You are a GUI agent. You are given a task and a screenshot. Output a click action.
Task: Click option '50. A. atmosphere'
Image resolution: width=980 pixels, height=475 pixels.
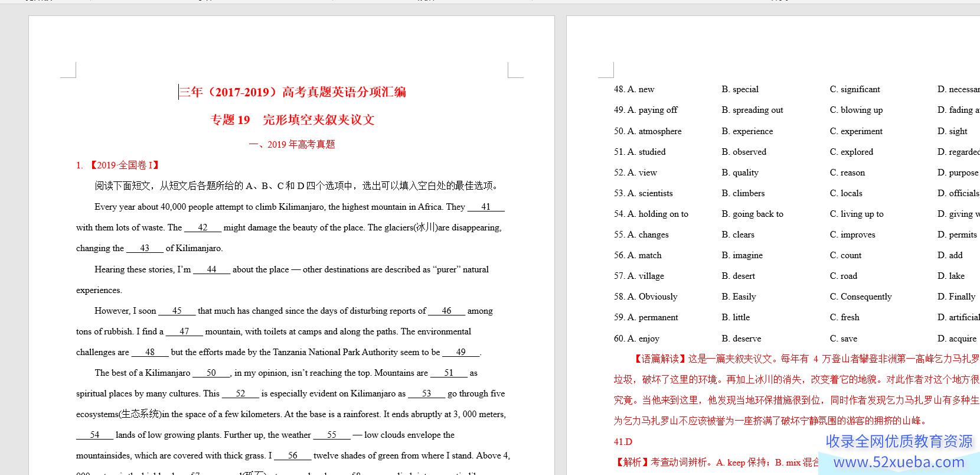[648, 131]
